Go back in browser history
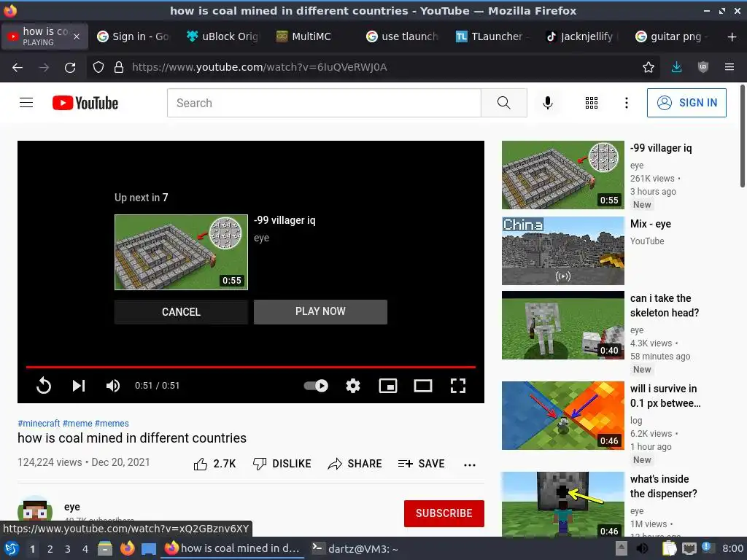 pyautogui.click(x=18, y=67)
